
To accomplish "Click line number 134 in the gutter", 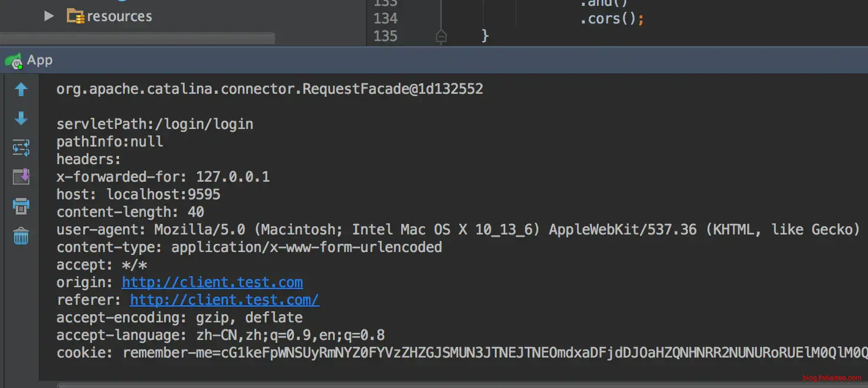I will [x=385, y=19].
